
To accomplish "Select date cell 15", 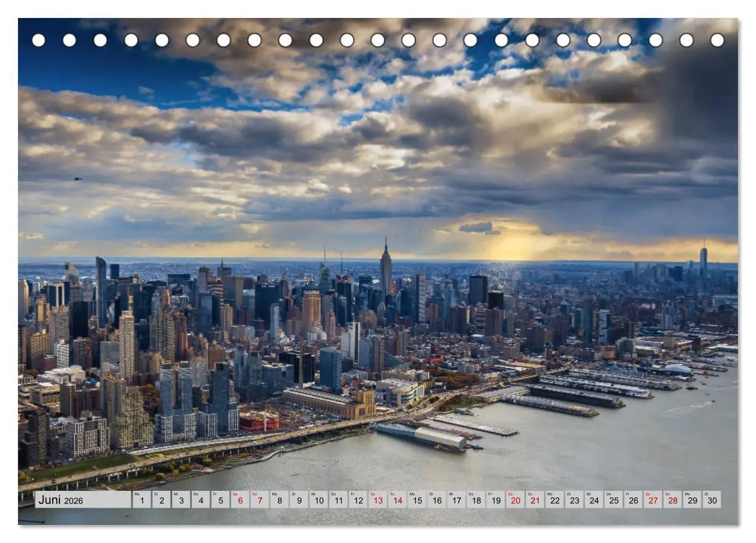I will pos(417,500).
